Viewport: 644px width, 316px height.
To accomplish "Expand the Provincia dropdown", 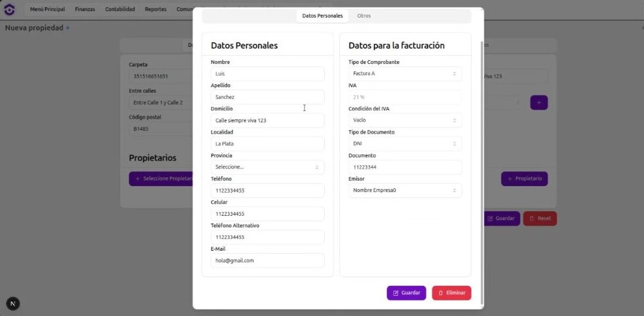I will pos(267,167).
